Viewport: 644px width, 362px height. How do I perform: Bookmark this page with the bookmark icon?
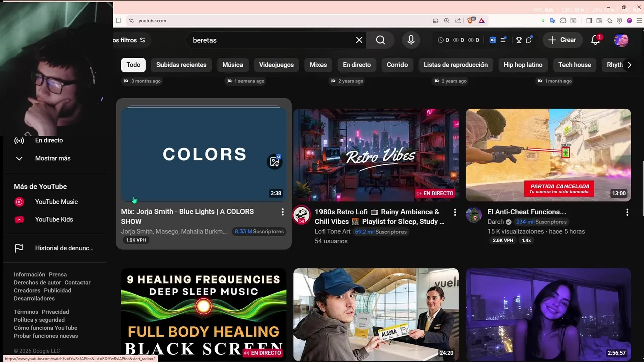pyautogui.click(x=118, y=21)
